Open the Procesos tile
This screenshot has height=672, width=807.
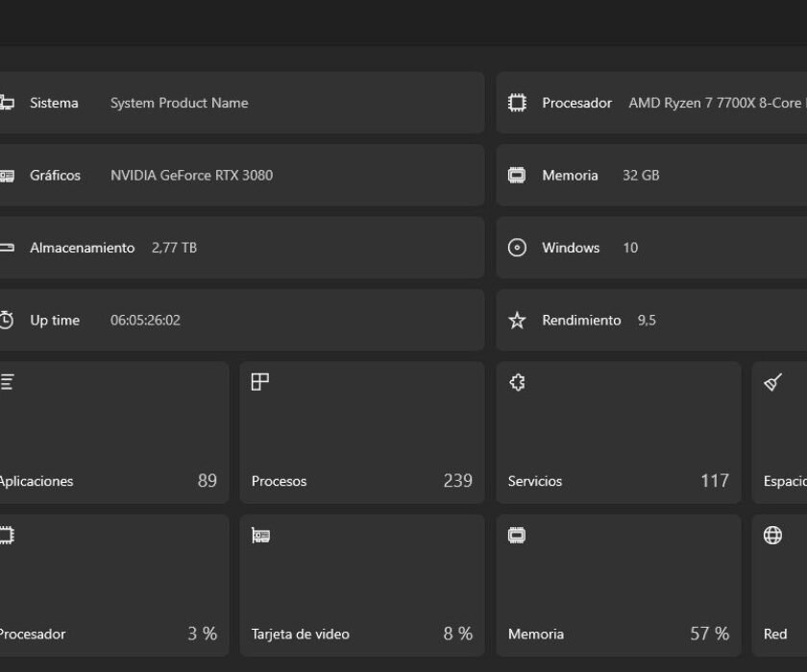pos(362,432)
